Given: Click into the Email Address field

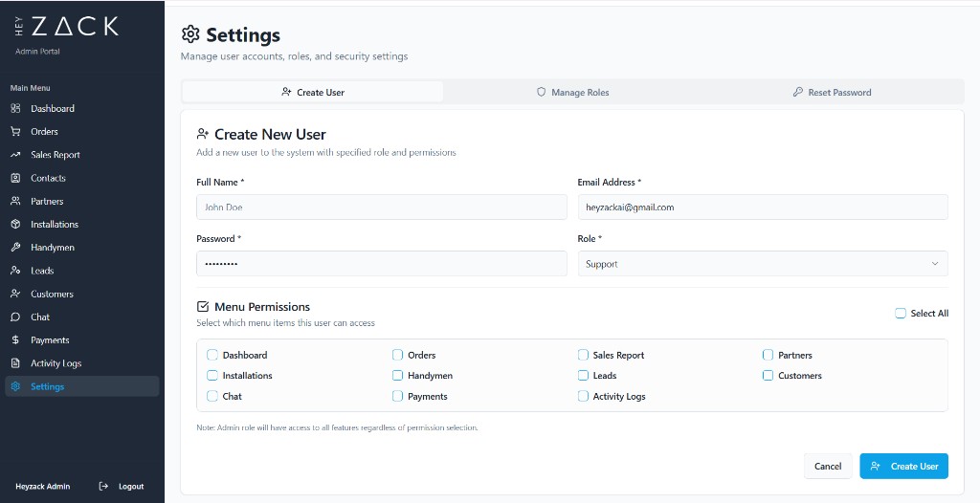Looking at the screenshot, I should (763, 207).
